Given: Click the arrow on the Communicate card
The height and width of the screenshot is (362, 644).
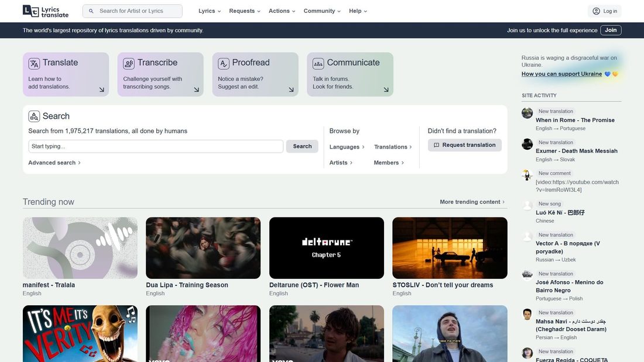Looking at the screenshot, I should (386, 89).
